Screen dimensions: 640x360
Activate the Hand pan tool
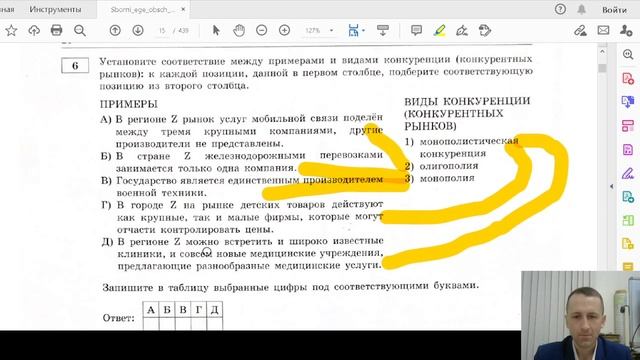(239, 31)
